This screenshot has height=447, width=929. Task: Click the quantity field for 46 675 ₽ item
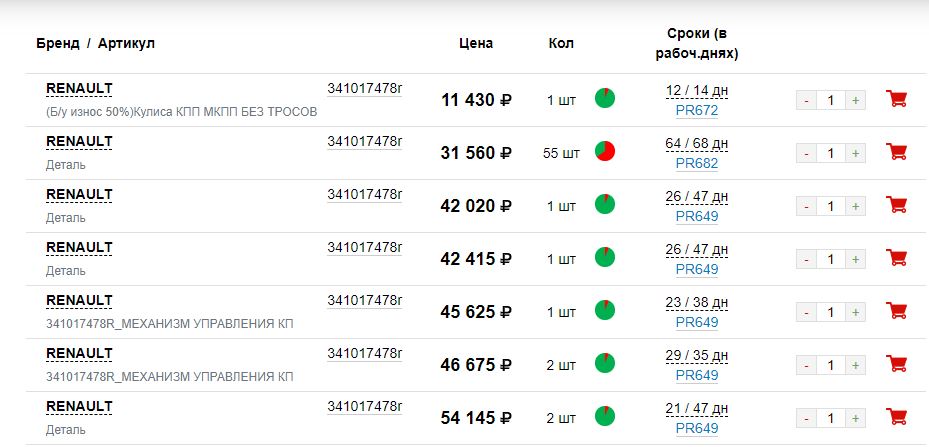click(831, 365)
